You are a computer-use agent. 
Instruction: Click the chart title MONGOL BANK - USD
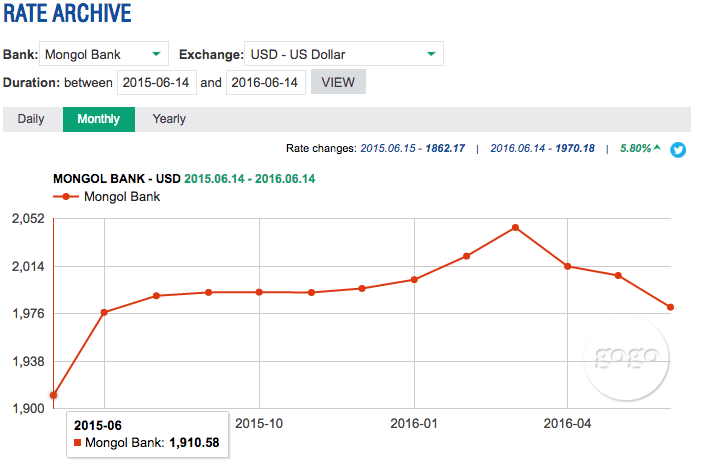coord(117,179)
